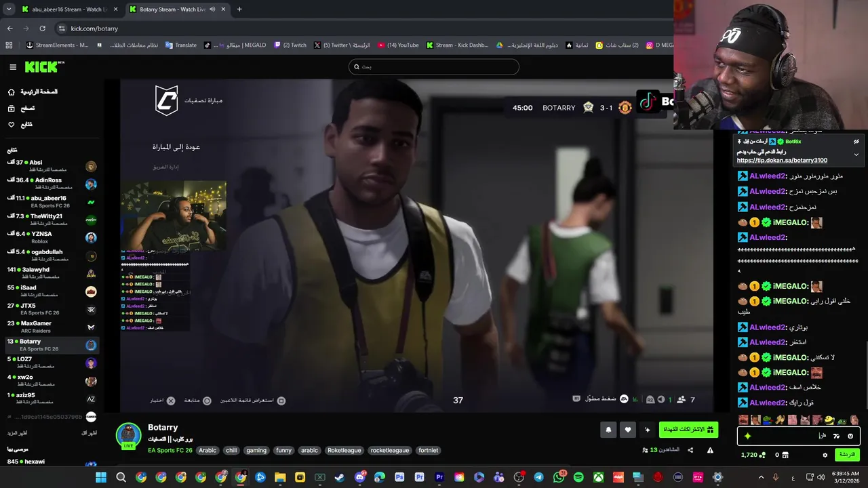Open the tab search dropdown
Viewport: 868px width, 488px height.
pos(8,9)
